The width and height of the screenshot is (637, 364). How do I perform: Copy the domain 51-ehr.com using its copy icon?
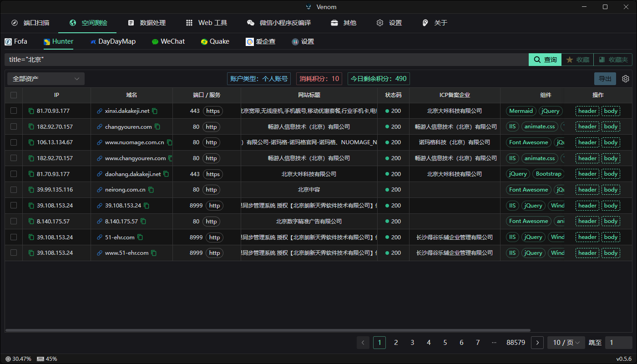pos(140,238)
